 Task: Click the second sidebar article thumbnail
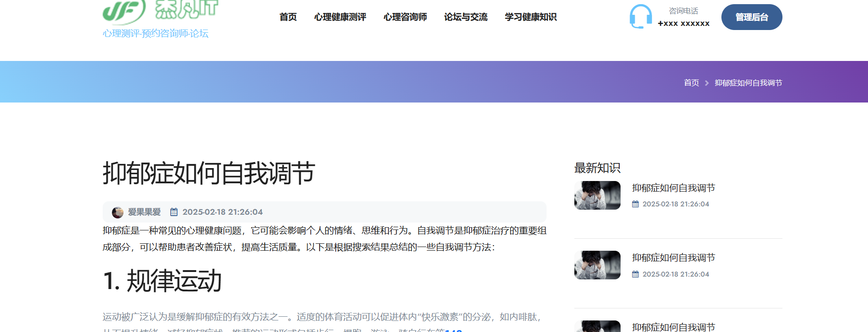tap(597, 265)
